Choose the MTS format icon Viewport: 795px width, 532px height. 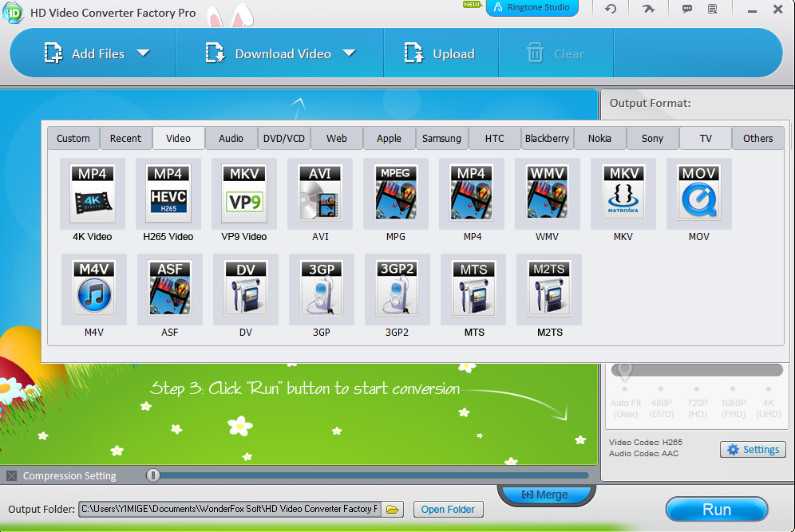point(473,290)
